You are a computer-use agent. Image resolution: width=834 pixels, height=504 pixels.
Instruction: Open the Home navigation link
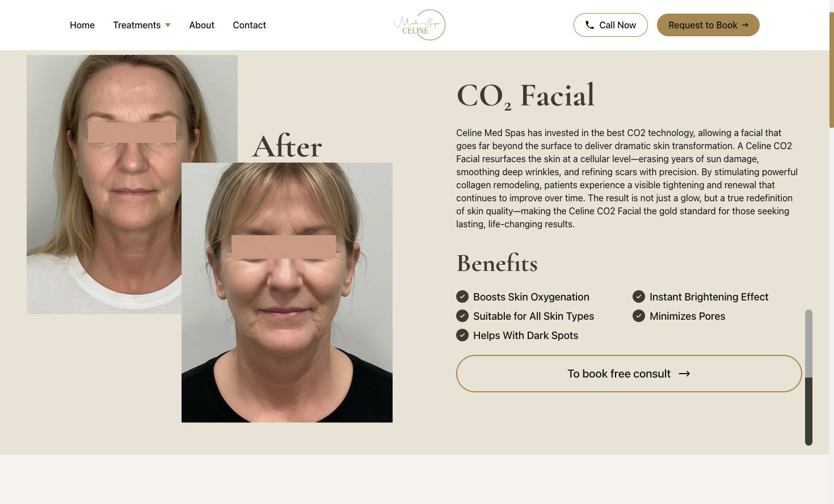(82, 25)
